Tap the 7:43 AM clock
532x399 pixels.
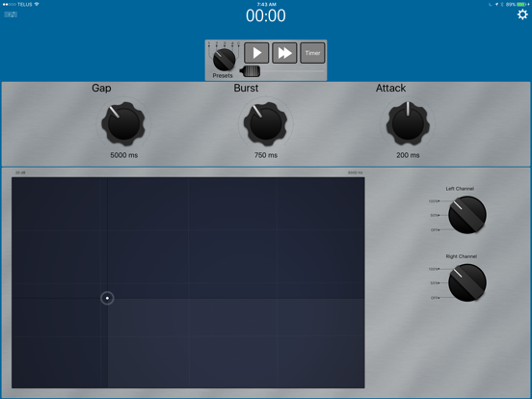pos(266,4)
